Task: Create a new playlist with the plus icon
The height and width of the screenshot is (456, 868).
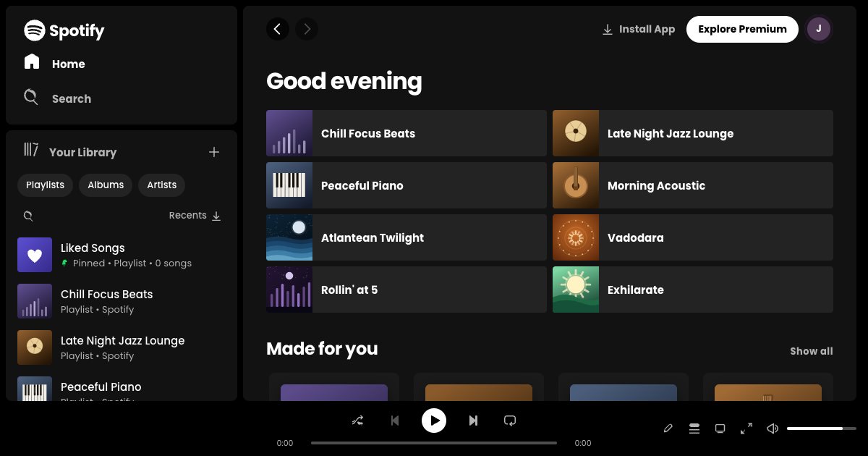Action: [x=214, y=152]
